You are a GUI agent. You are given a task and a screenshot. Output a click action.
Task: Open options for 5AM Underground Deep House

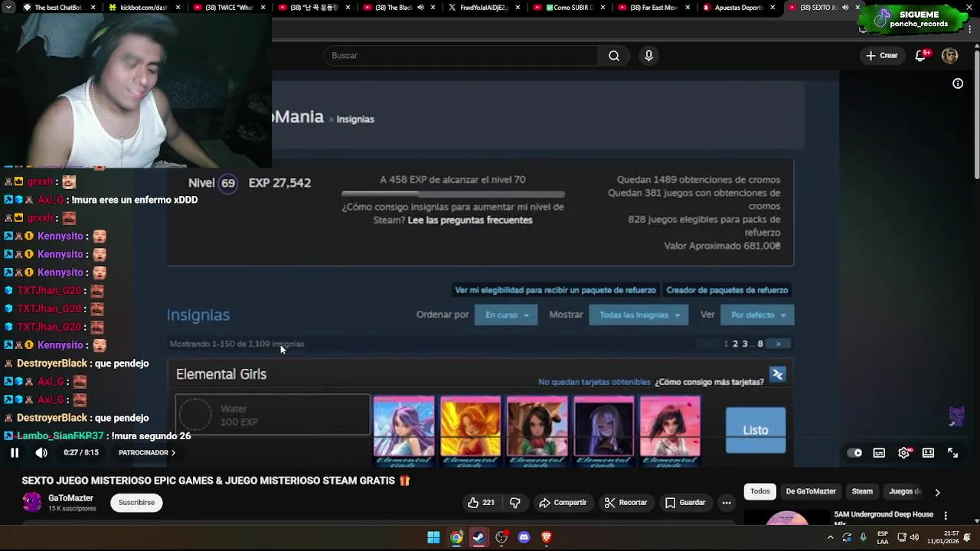pyautogui.click(x=946, y=516)
